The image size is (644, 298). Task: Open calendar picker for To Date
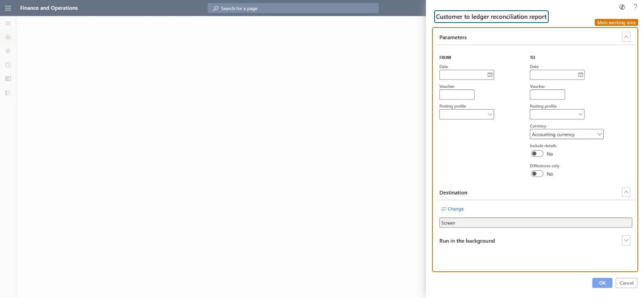(x=580, y=75)
